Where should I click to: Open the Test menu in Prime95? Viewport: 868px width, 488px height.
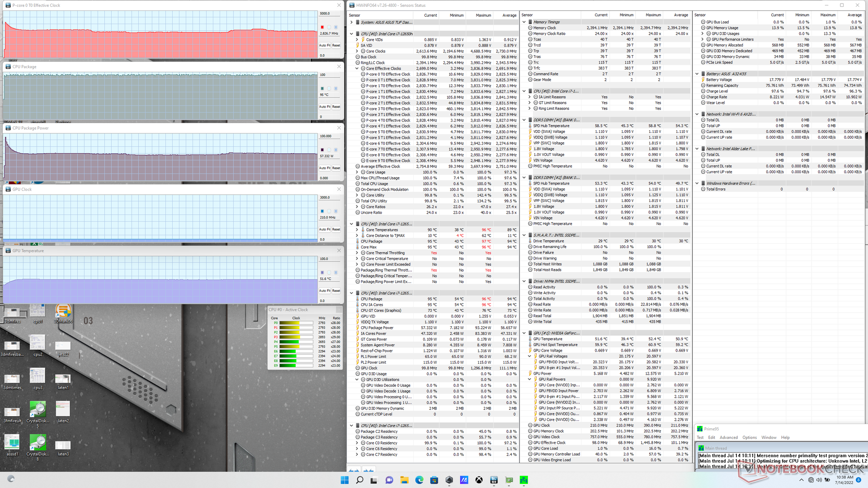pyautogui.click(x=700, y=437)
